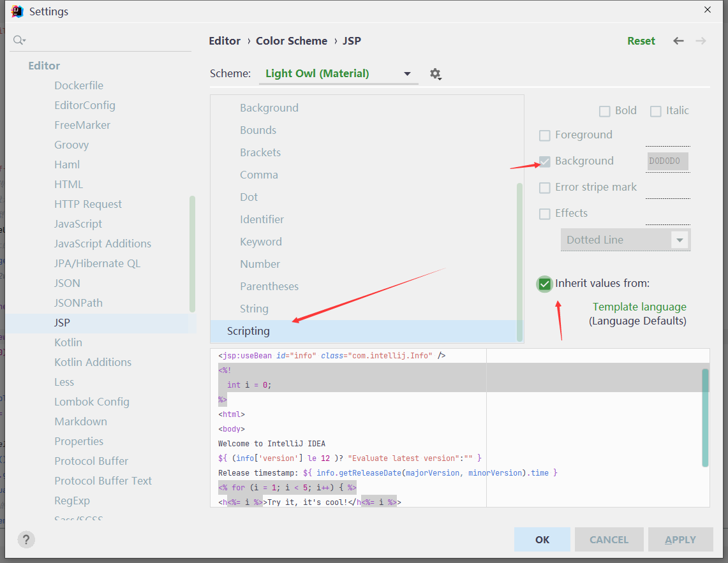Select the Comma attribute item
The image size is (728, 563).
[259, 175]
